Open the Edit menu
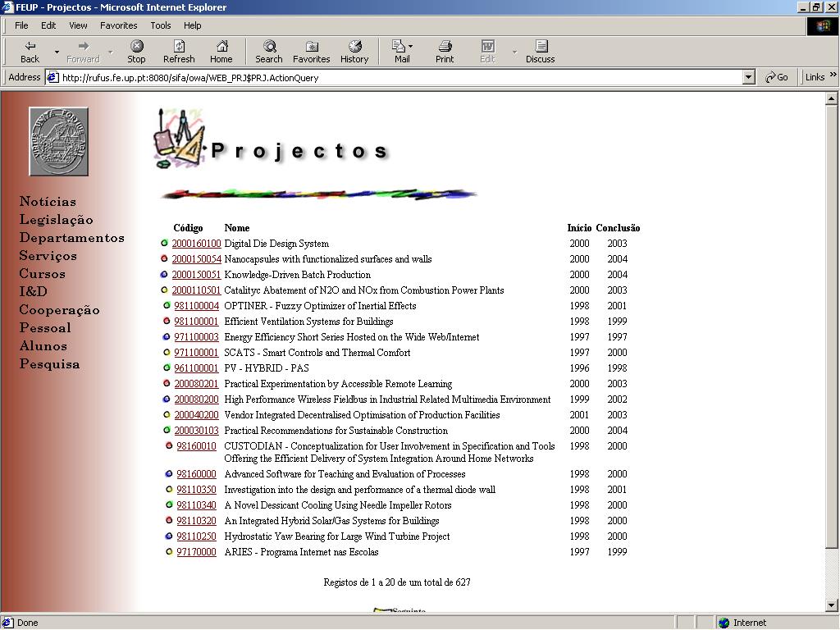The width and height of the screenshot is (840, 630). pyautogui.click(x=48, y=25)
